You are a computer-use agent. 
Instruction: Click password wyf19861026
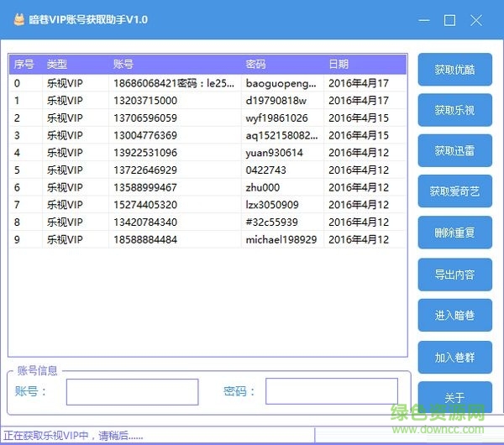(276, 118)
